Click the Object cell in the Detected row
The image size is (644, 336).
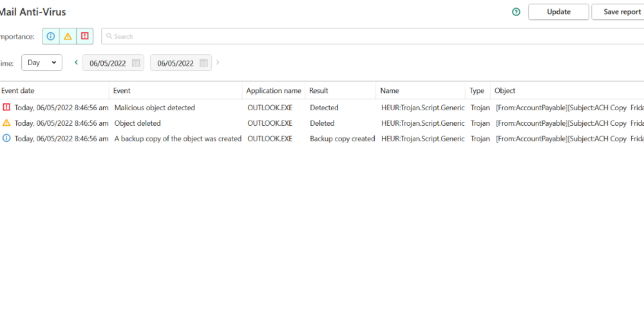point(570,108)
